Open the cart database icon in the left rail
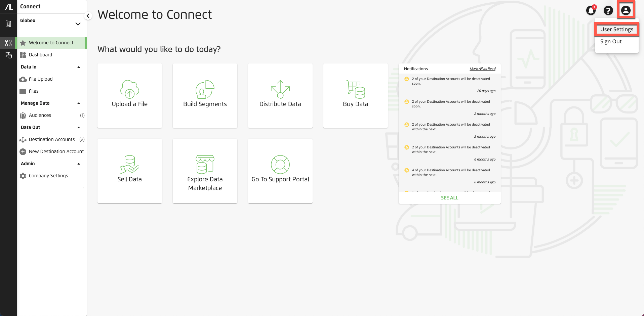Screen dimensions: 644x316 click(x=8, y=55)
